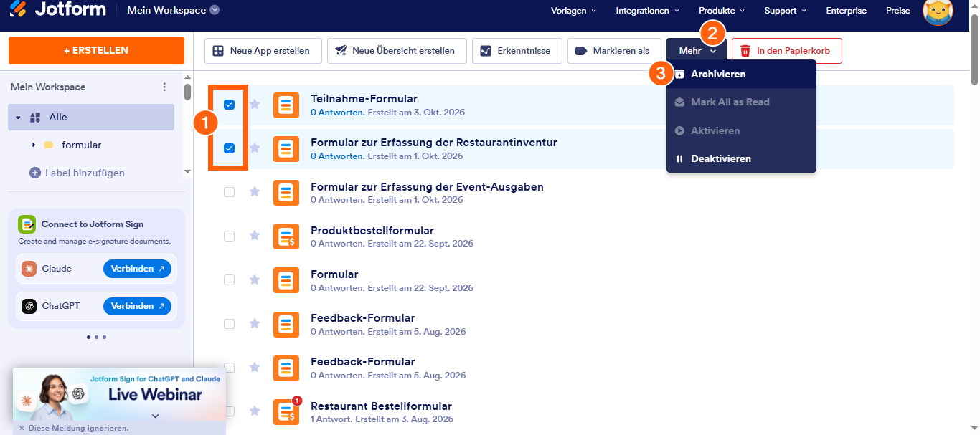The height and width of the screenshot is (435, 980).
Task: Check the box for Formular from 22. Sept.
Action: click(x=229, y=279)
